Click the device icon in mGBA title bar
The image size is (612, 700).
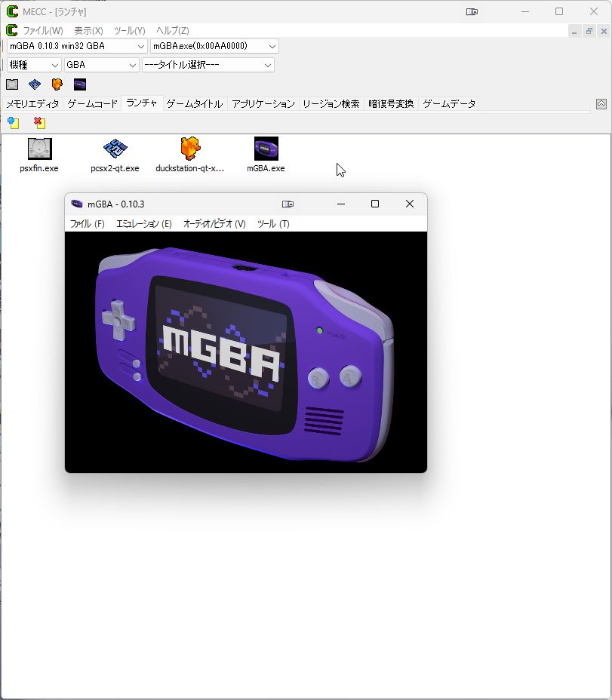(x=288, y=204)
